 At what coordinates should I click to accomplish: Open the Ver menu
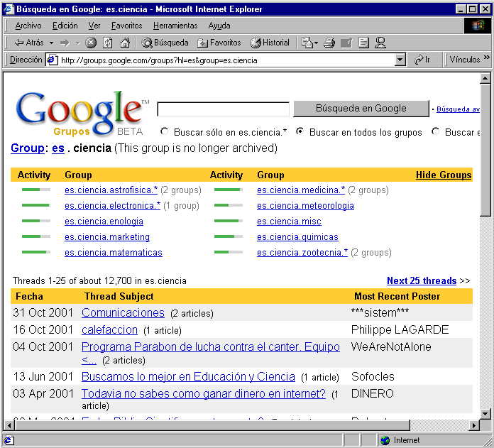[x=94, y=26]
